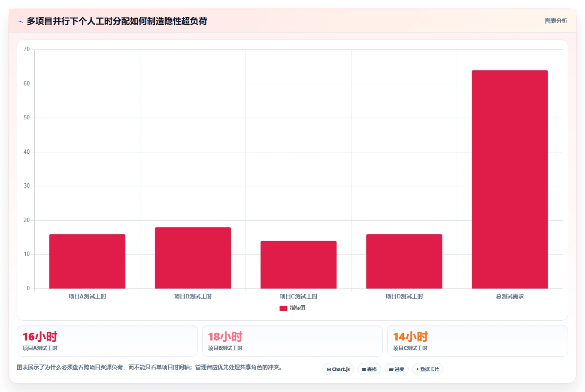585x392 pixels.
Task: Click the y-axis value 30
Action: tap(27, 186)
